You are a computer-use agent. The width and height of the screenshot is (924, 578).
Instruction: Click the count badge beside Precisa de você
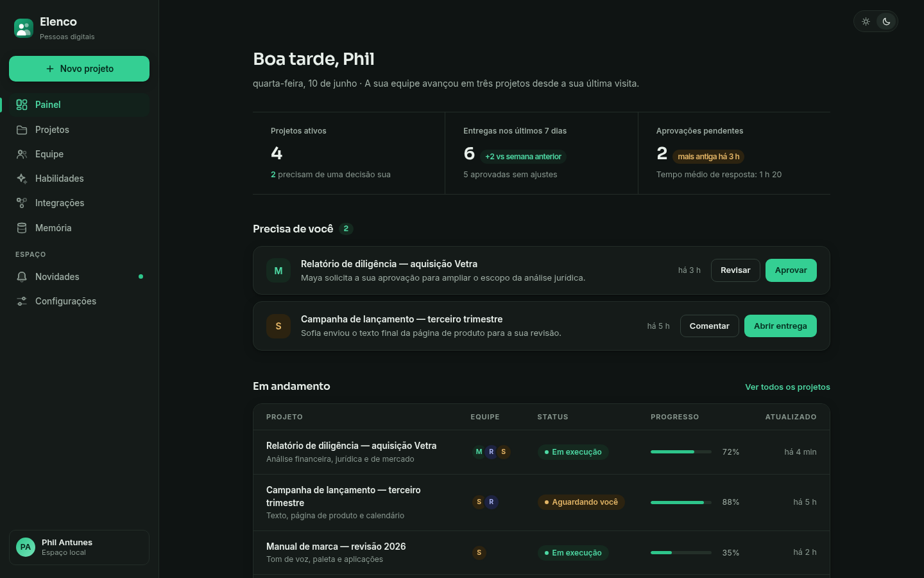click(x=346, y=229)
